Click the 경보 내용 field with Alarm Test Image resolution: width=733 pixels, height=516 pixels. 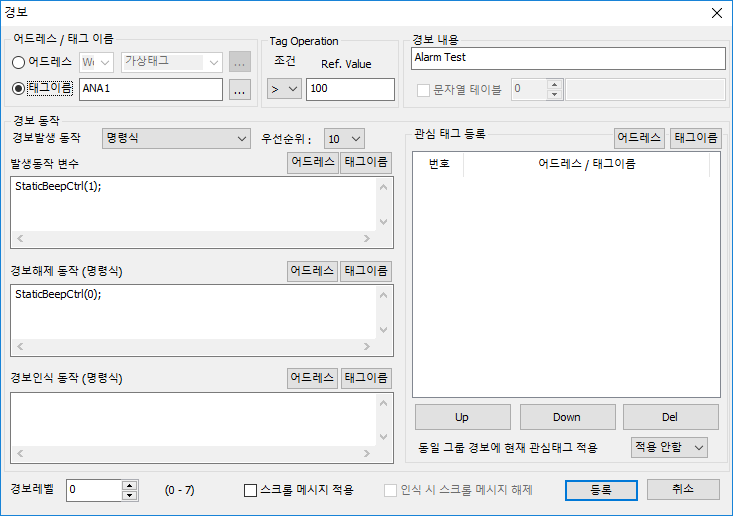[x=568, y=58]
